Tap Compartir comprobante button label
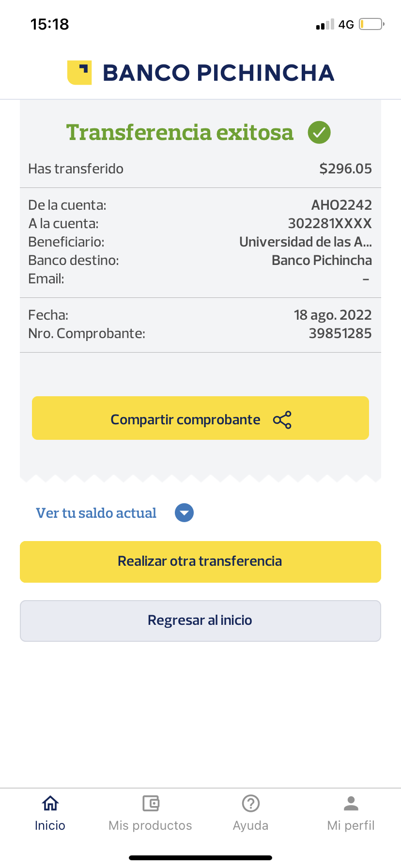The width and height of the screenshot is (401, 868). pyautogui.click(x=185, y=419)
